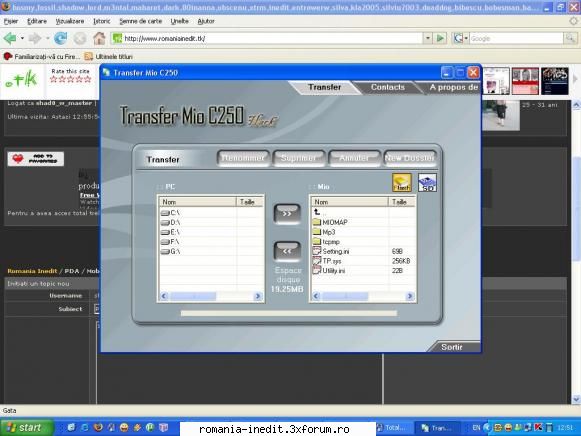Click the Firefox Reload icon
581x436 pixels.
pyautogui.click(x=60, y=38)
